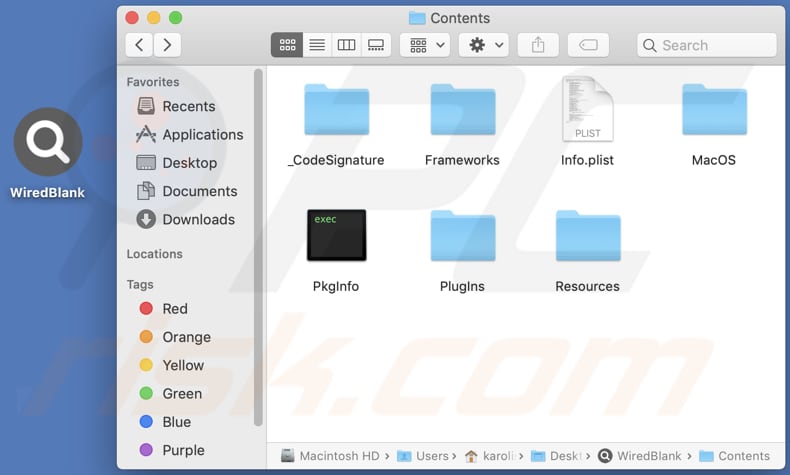Go back with the left arrow button
Viewport: 790px width, 475px height.
pos(139,45)
